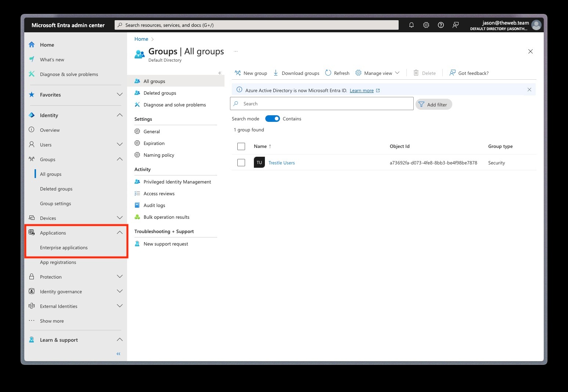Collapse the Groups section chevron

(x=120, y=159)
